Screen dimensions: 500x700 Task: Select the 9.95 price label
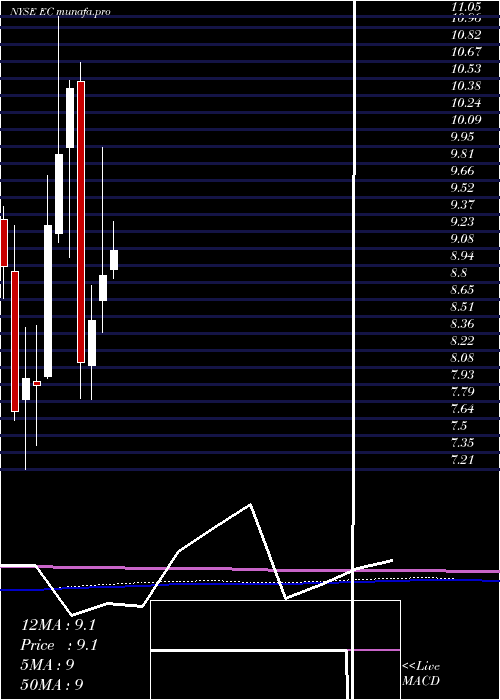tap(462, 137)
